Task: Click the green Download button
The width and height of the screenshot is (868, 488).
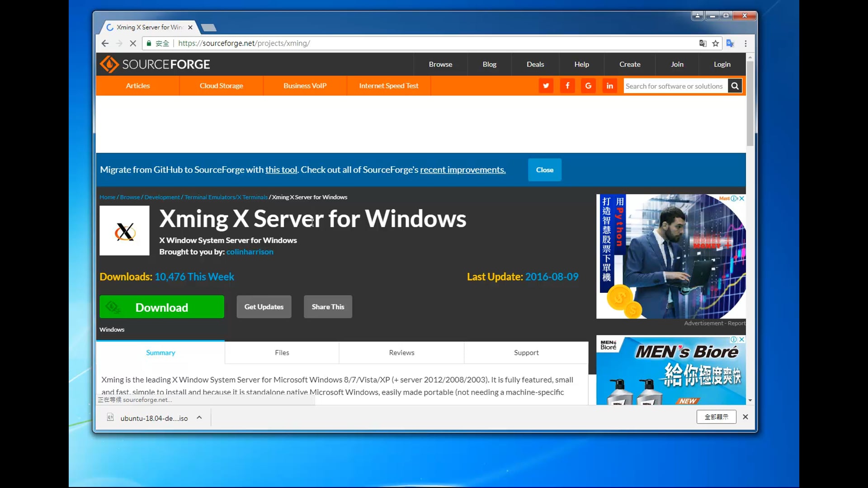Action: (162, 307)
